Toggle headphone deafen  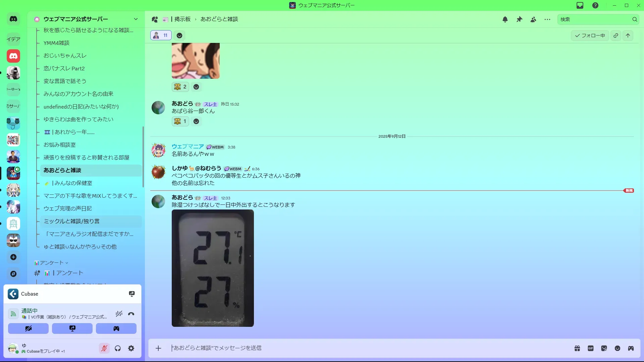click(118, 348)
